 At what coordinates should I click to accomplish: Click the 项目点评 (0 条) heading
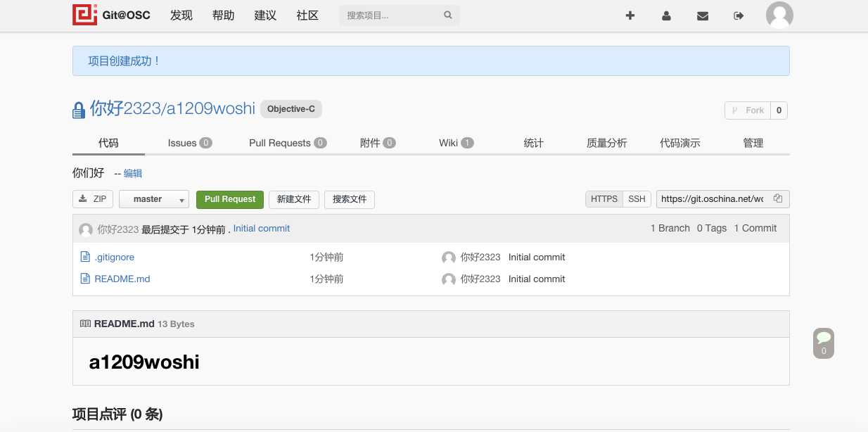(117, 414)
